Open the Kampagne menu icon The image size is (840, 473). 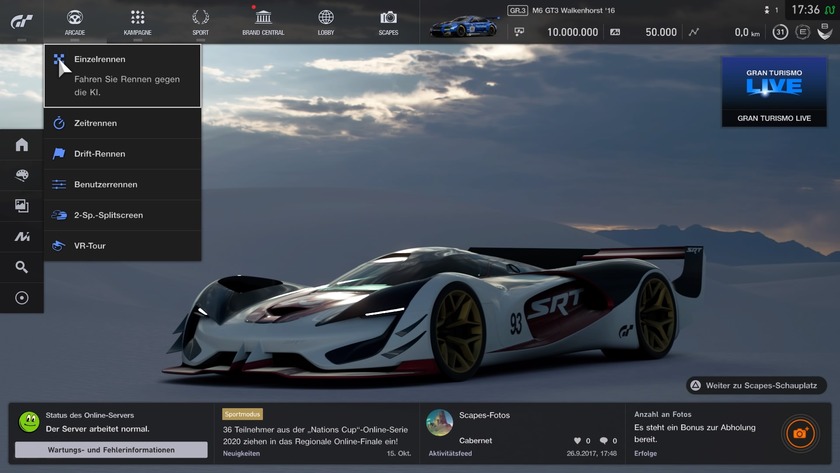138,17
